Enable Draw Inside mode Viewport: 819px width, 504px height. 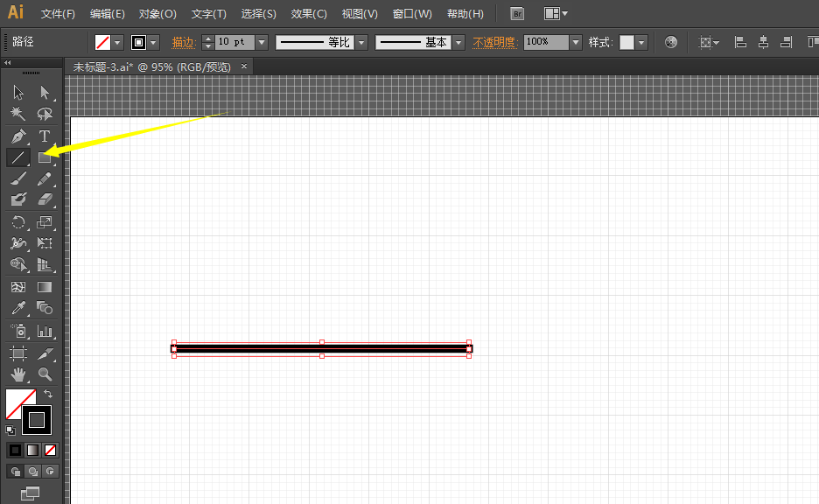(x=50, y=472)
